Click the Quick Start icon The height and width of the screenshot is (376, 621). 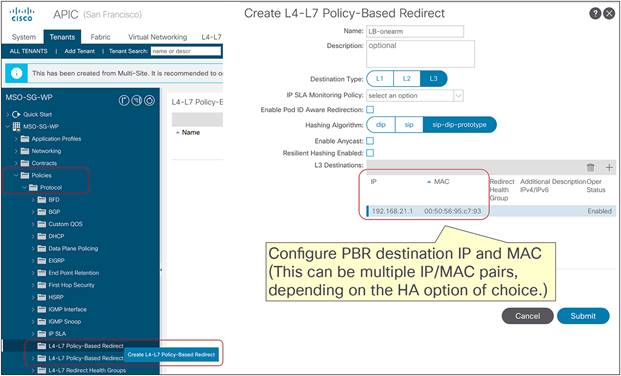[x=16, y=115]
